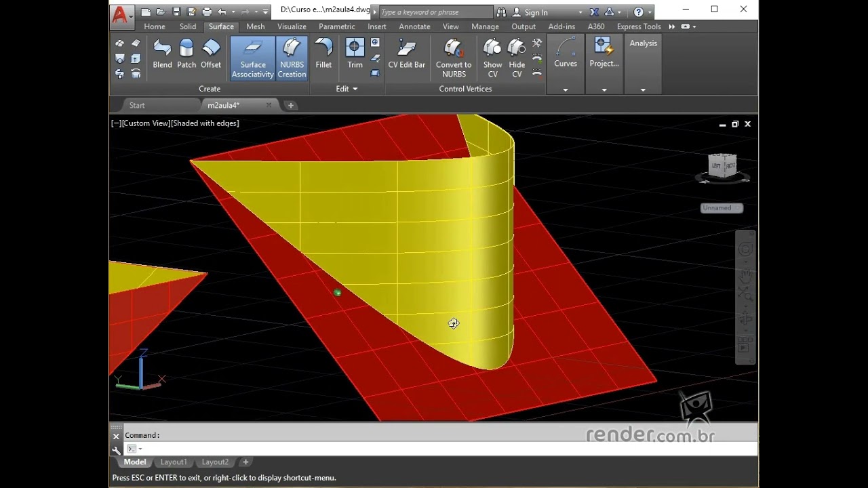Click the ShowMotion navigation bar icon
The height and width of the screenshot is (488, 868).
point(745,344)
